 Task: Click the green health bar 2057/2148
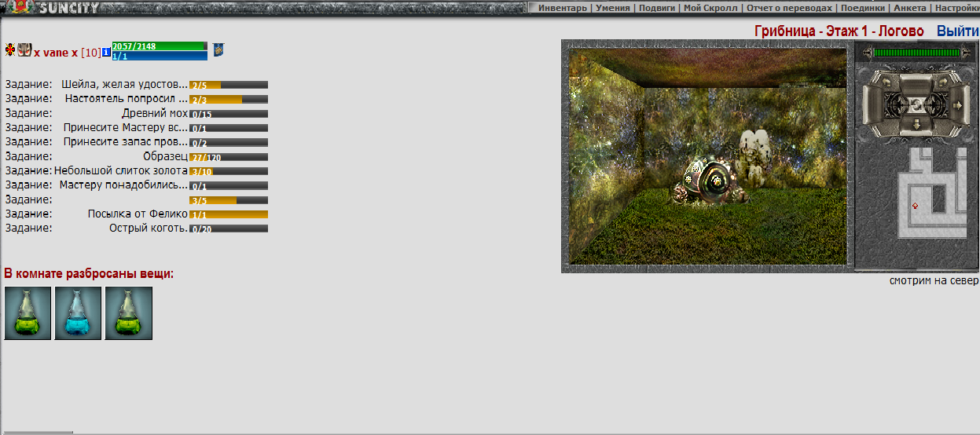click(x=160, y=46)
